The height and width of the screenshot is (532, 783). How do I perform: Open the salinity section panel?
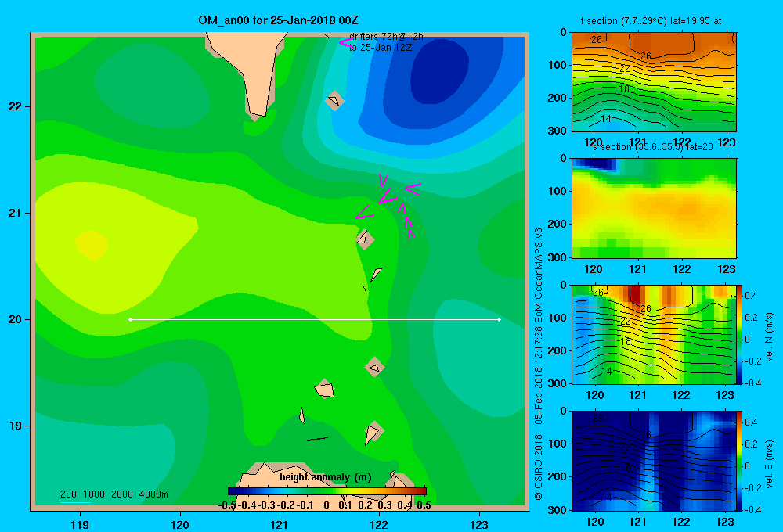654,208
